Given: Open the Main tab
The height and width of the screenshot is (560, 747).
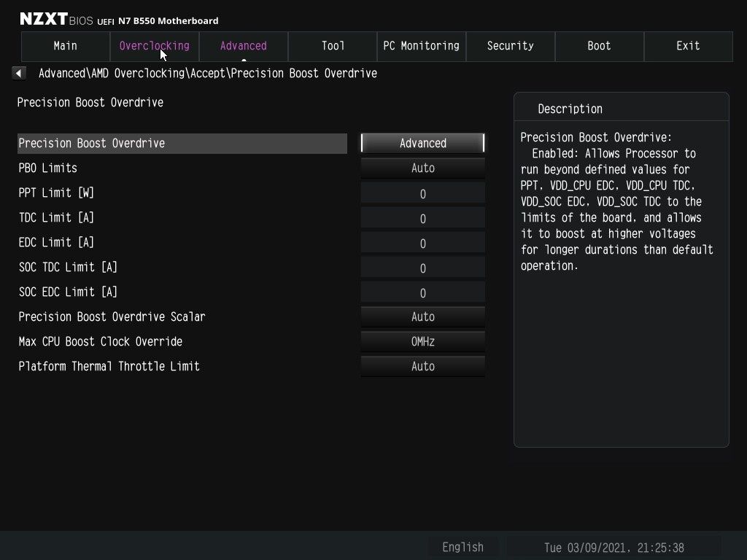Looking at the screenshot, I should (65, 46).
